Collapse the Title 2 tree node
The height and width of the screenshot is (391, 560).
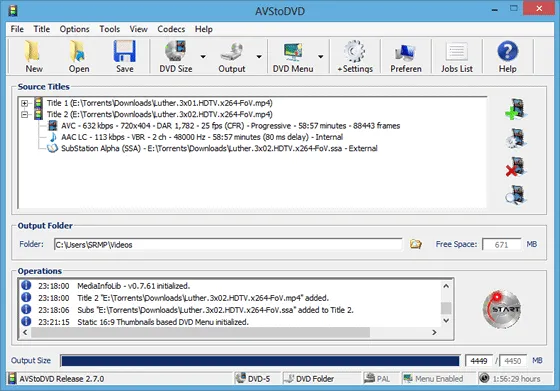click(24, 115)
